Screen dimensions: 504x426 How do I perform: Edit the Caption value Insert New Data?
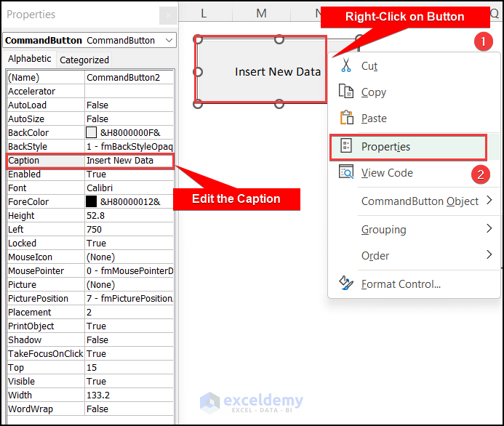129,161
